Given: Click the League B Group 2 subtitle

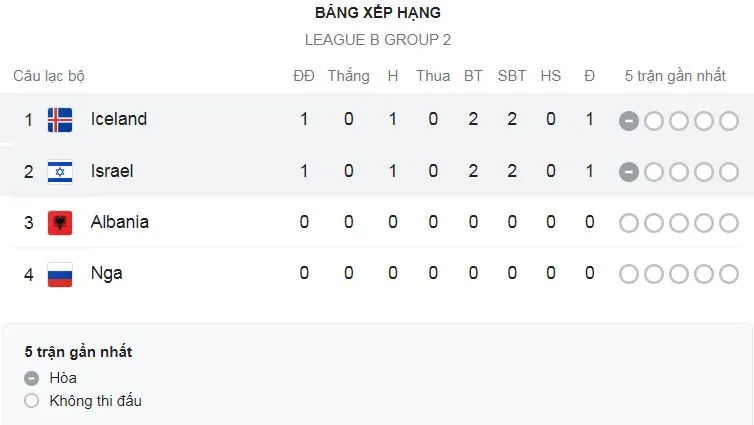Looking at the screenshot, I should coord(377,40).
